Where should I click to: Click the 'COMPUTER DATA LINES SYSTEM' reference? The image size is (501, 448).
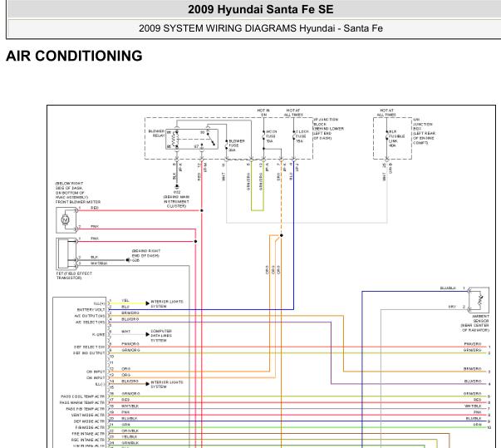(x=161, y=336)
